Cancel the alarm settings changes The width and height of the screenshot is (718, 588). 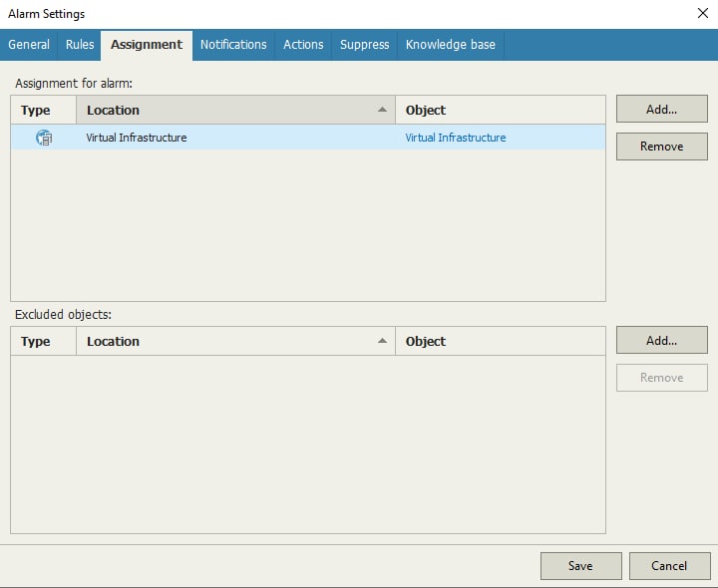(x=669, y=566)
